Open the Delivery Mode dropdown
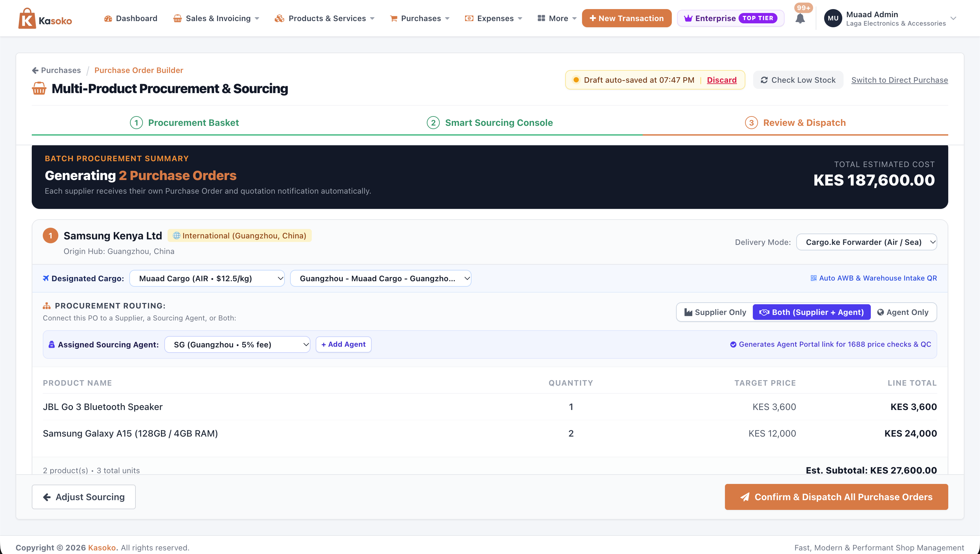This screenshot has width=980, height=554. [x=866, y=242]
